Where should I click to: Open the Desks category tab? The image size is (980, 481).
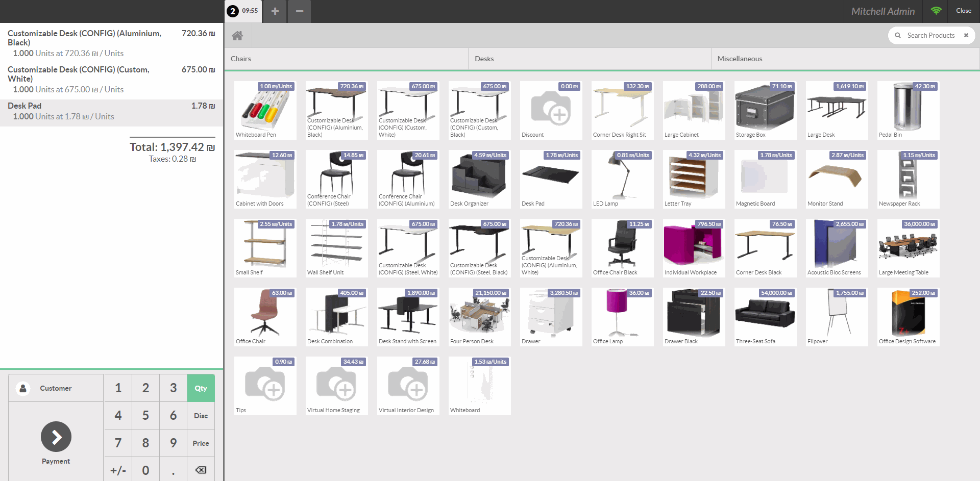[x=590, y=59]
